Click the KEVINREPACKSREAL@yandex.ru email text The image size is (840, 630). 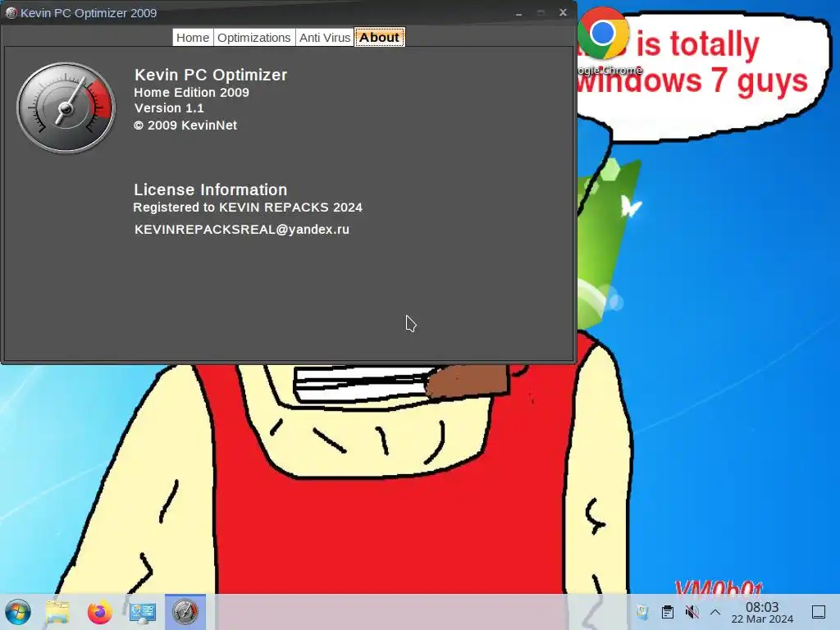tap(242, 230)
